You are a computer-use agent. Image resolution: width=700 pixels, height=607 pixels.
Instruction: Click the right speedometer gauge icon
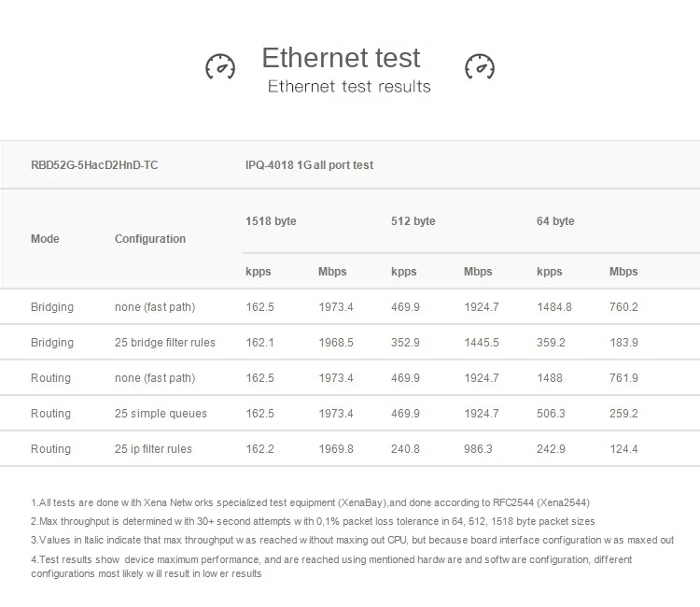point(479,66)
